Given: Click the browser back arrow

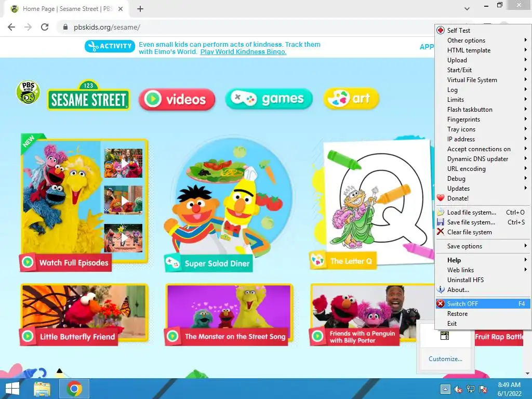Looking at the screenshot, I should click(11, 27).
